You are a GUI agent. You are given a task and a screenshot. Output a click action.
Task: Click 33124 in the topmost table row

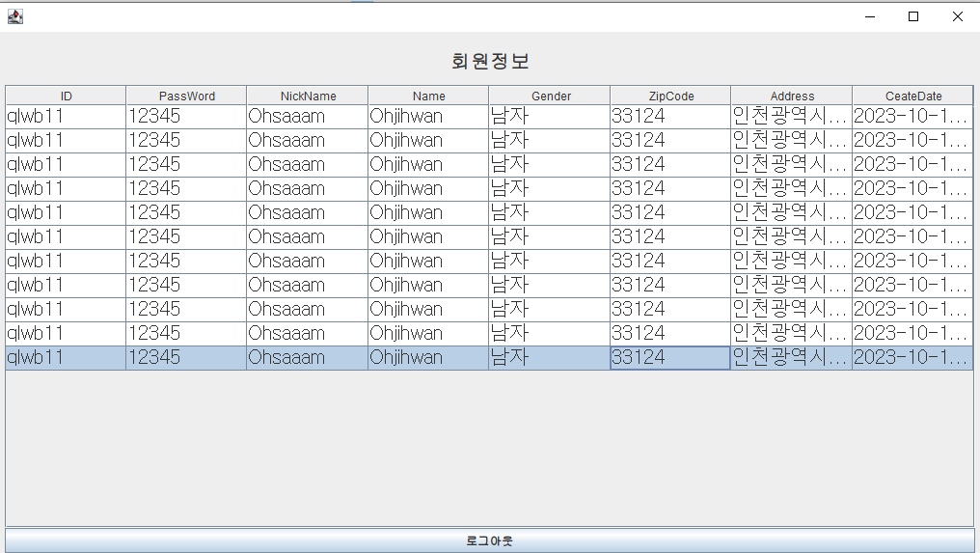670,117
